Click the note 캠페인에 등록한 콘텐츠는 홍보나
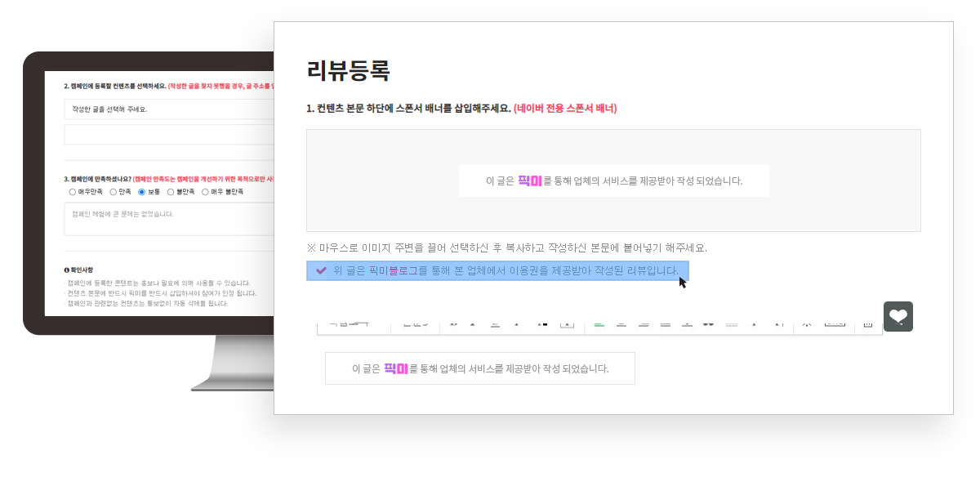 (158, 283)
